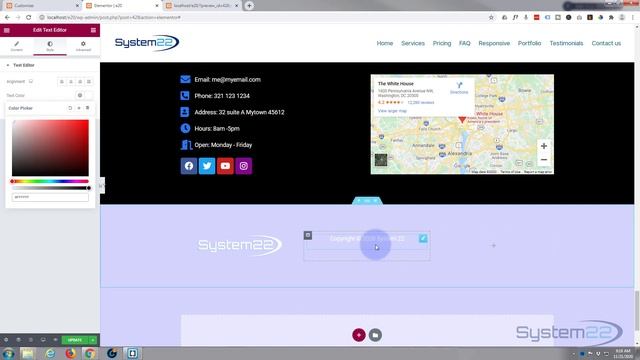Click the Twitter social icon

pyautogui.click(x=207, y=166)
